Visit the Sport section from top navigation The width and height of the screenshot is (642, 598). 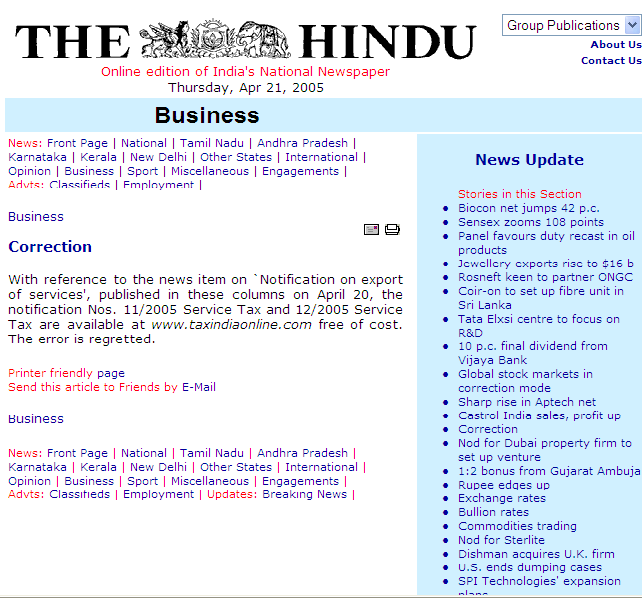pos(142,171)
